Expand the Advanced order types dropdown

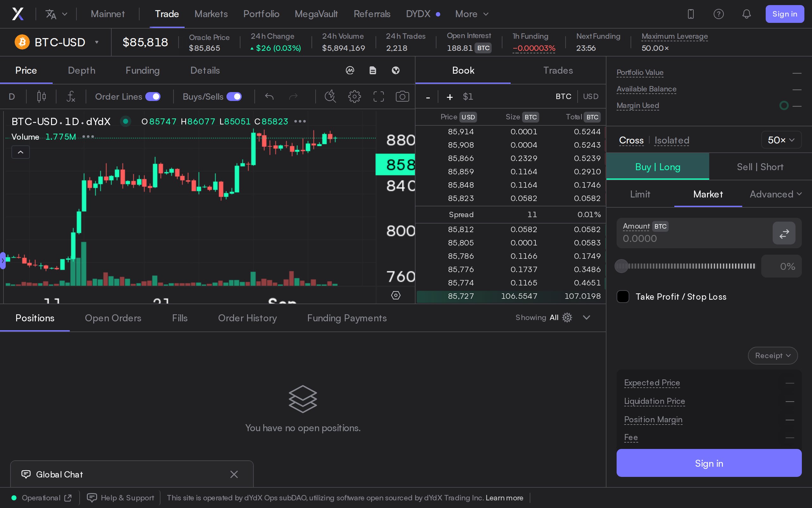tap(776, 194)
